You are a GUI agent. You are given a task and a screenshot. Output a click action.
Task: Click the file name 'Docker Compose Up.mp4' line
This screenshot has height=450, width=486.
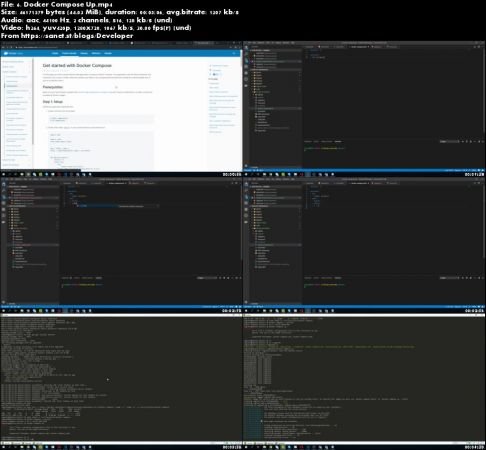[x=57, y=4]
